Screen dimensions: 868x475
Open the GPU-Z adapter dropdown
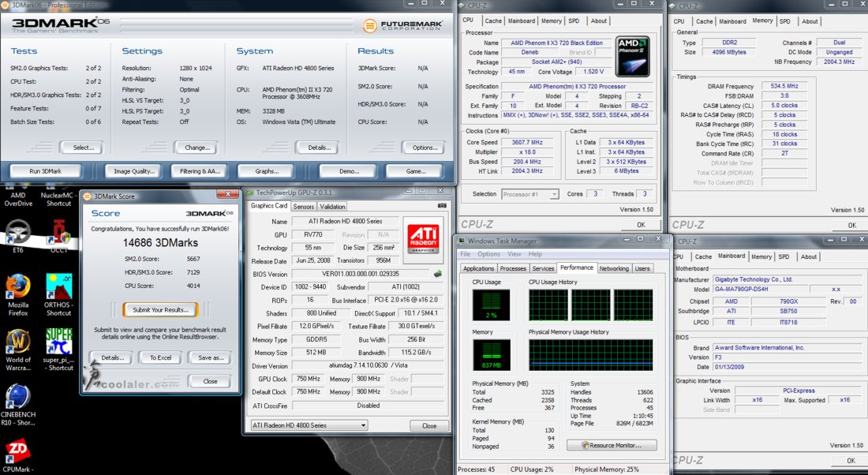[309, 425]
